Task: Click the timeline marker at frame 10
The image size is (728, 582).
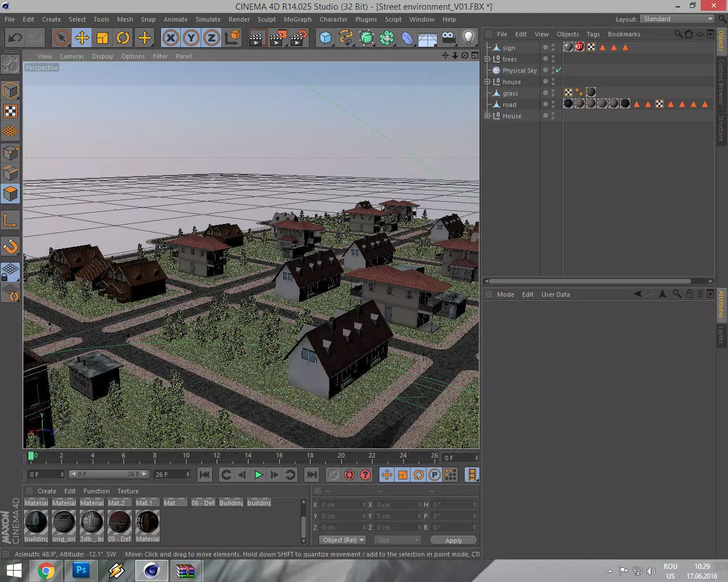Action: click(185, 456)
